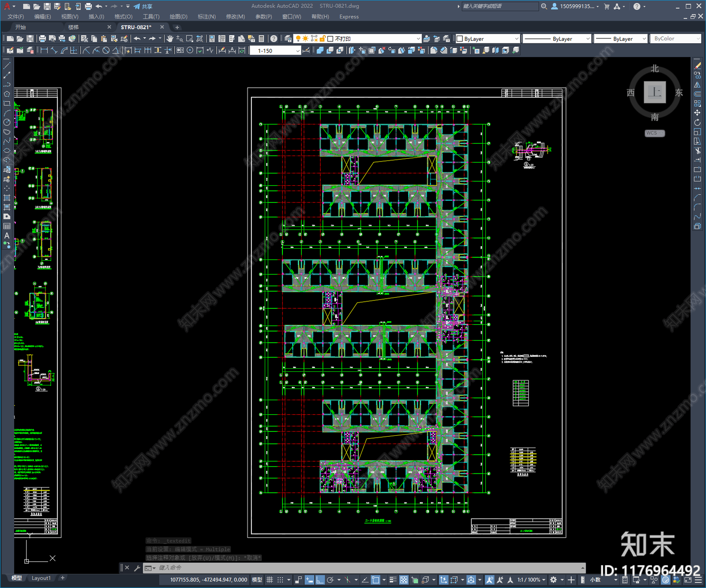Toggle lineweight display in status bar
706x588 pixels.
point(393,580)
